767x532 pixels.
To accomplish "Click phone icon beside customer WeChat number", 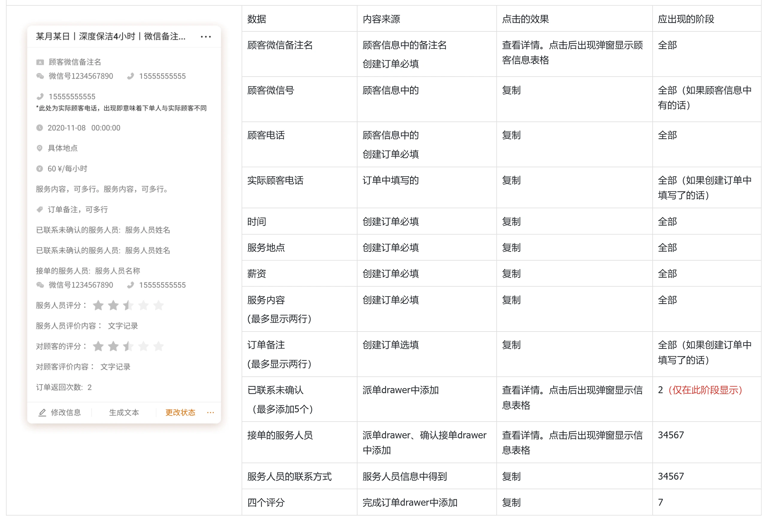I will [x=131, y=76].
